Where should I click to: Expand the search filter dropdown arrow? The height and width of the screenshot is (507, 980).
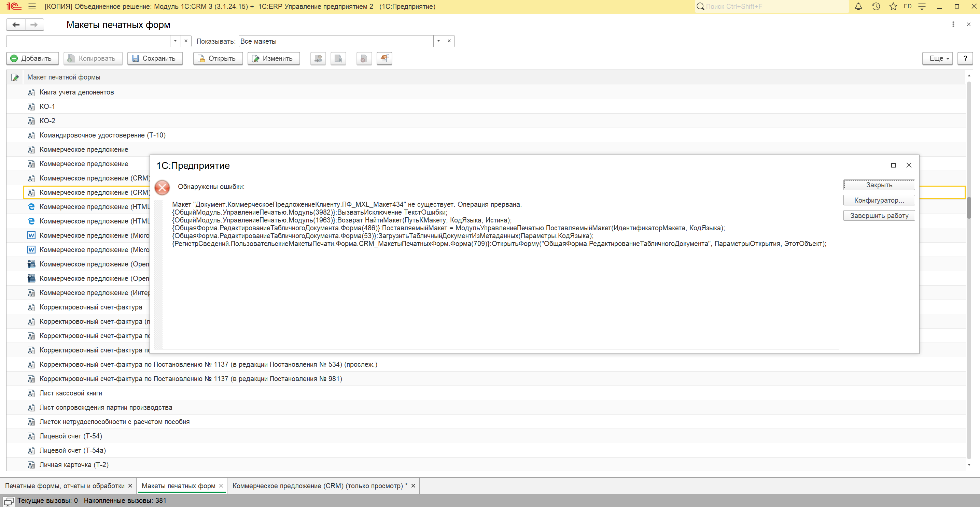tap(175, 41)
